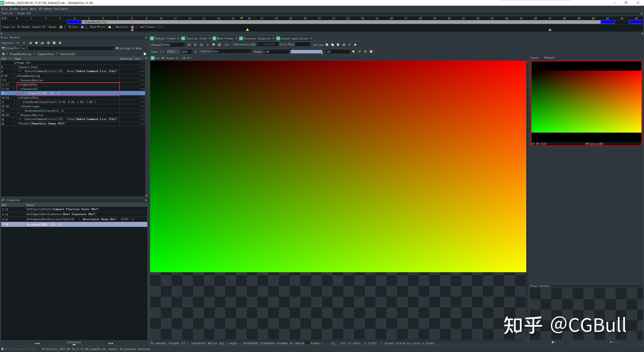Click Settings & Help in Event Browser
The width and height of the screenshot is (644, 352).
129,48
